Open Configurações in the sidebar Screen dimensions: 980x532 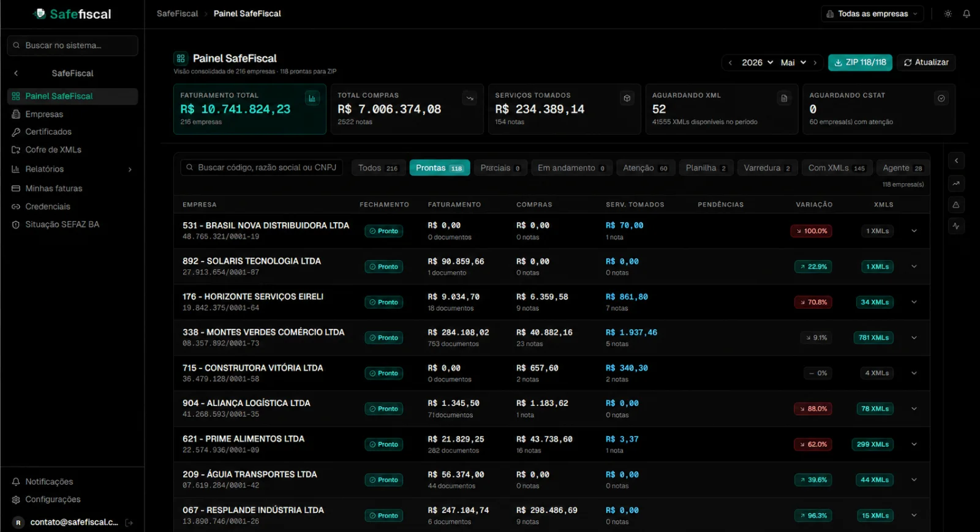point(72,500)
